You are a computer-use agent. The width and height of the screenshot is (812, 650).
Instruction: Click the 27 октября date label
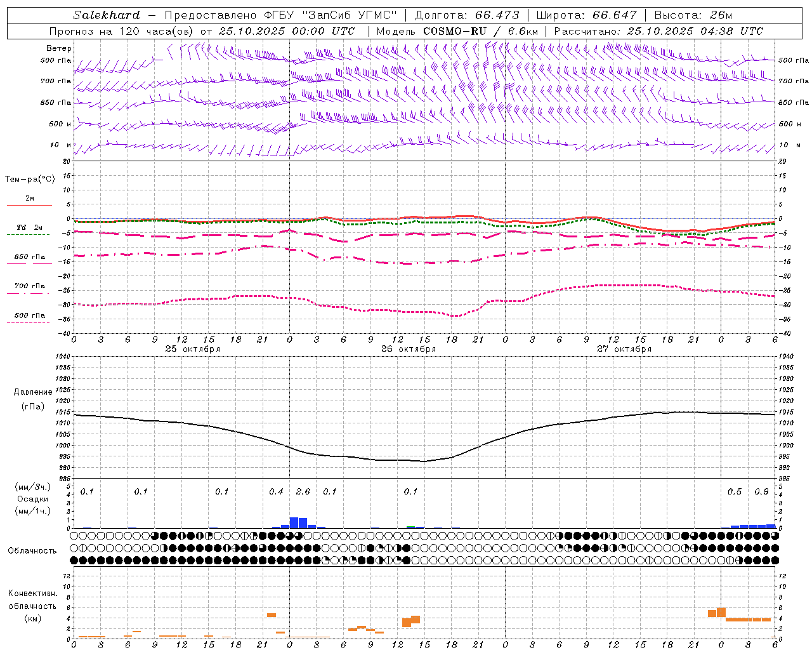pyautogui.click(x=624, y=349)
